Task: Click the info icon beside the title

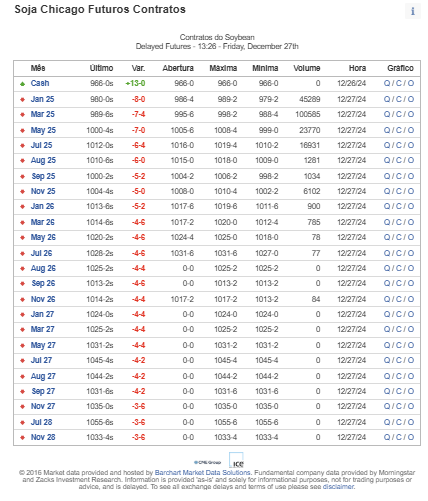Action: [413, 11]
